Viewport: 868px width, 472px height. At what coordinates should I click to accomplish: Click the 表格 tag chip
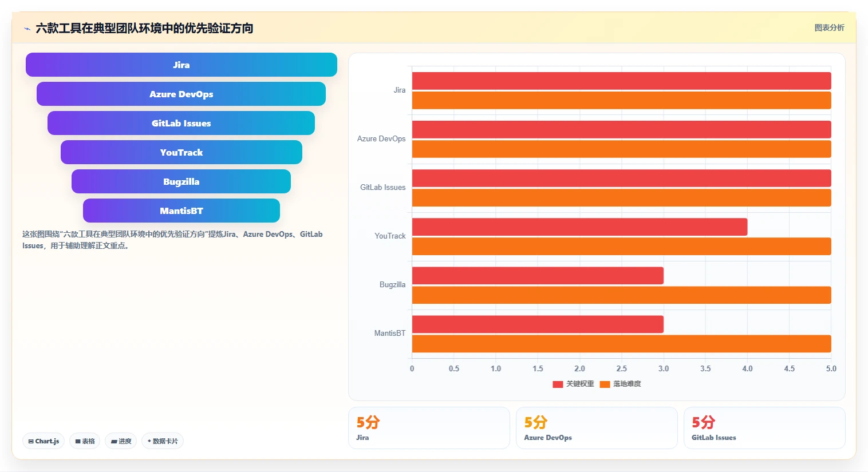(x=85, y=441)
